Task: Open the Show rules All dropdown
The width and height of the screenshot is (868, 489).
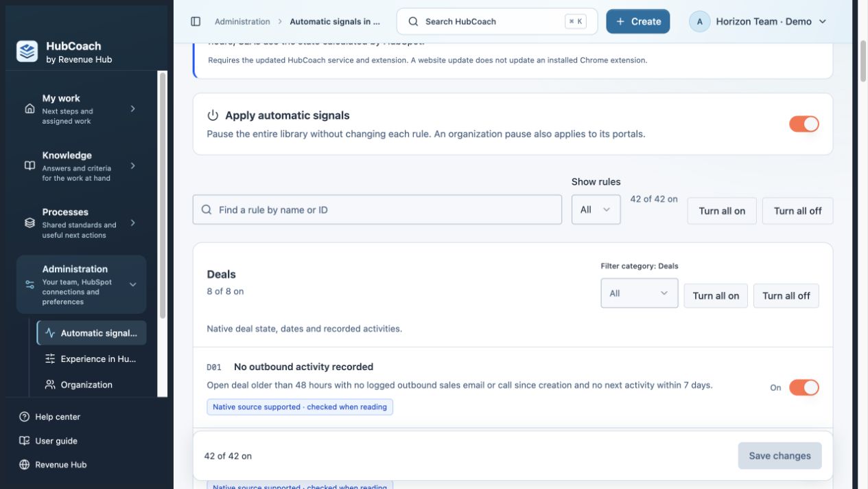Action: [x=596, y=209]
